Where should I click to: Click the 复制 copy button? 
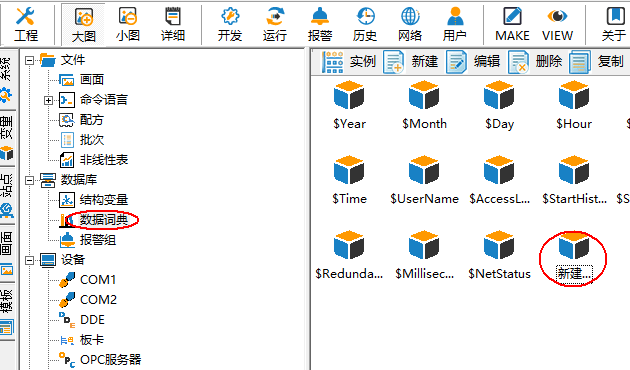coord(597,62)
